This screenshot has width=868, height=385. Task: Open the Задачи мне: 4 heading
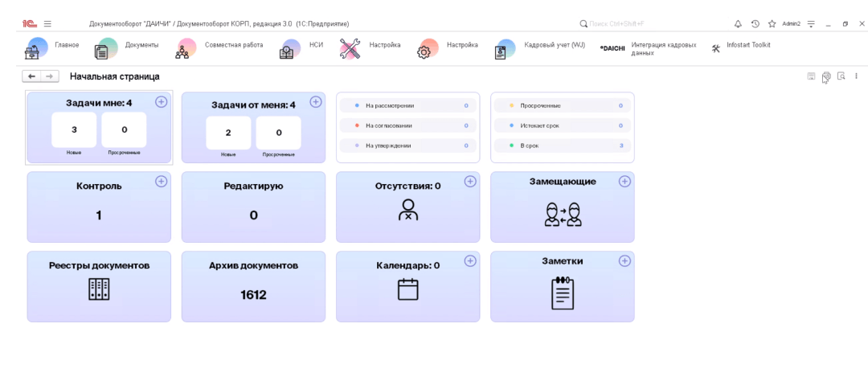pos(99,103)
